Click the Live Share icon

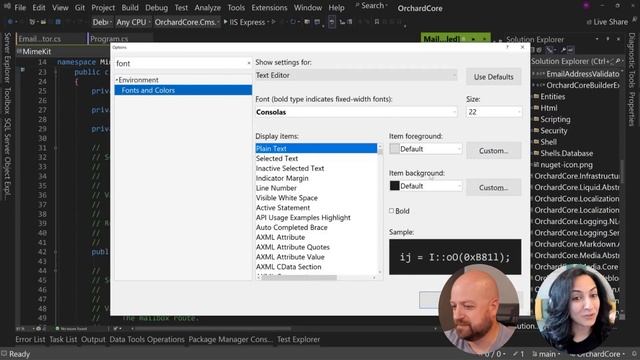point(589,22)
